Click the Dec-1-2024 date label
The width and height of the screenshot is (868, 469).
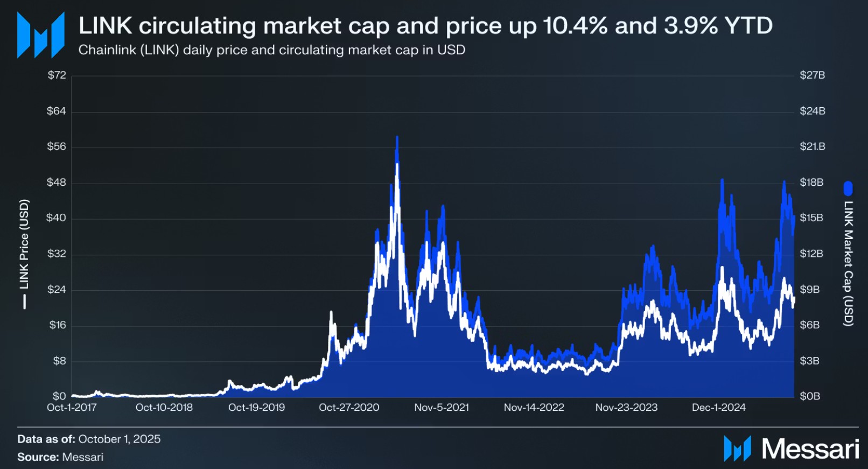tap(719, 408)
